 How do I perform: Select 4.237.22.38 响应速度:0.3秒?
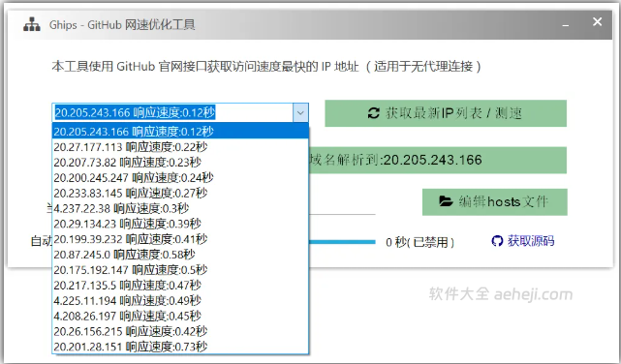point(180,208)
